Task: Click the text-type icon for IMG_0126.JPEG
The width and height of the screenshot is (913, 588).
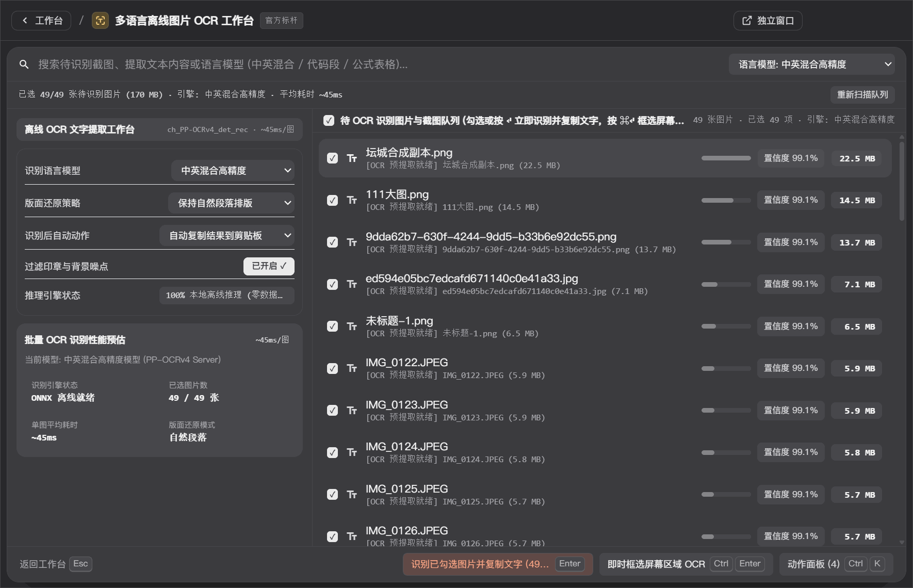Action: (x=352, y=536)
